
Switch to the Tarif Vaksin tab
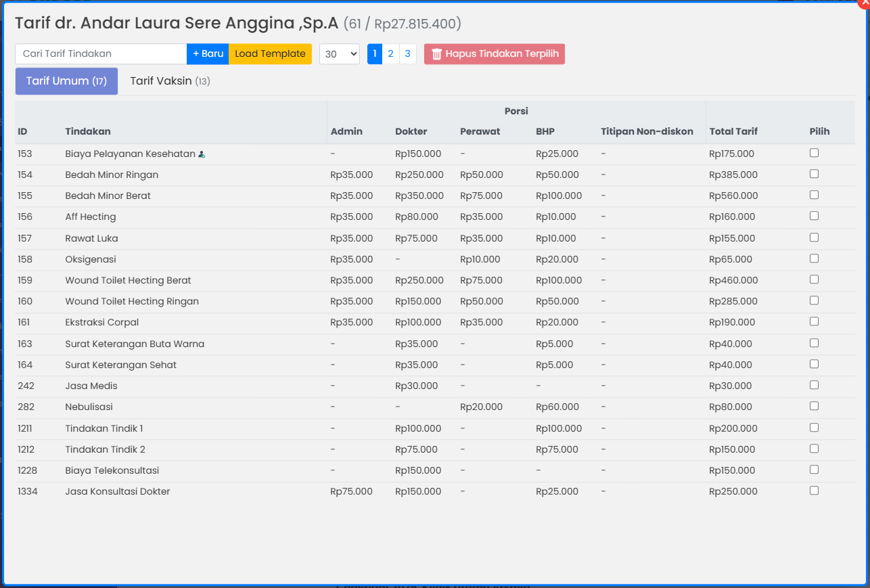pos(170,81)
